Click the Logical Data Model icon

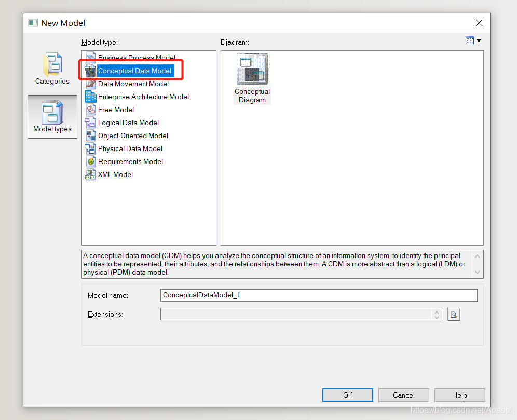[90, 123]
